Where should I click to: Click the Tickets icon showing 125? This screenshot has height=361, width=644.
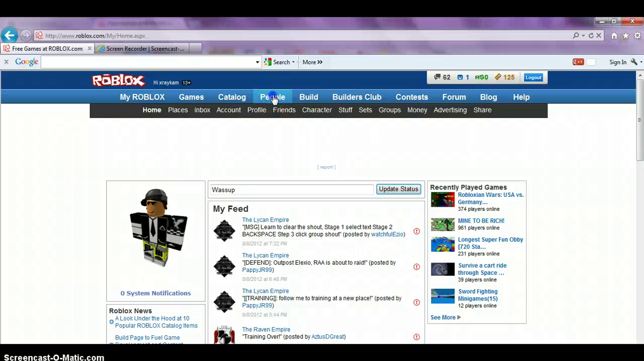point(498,77)
